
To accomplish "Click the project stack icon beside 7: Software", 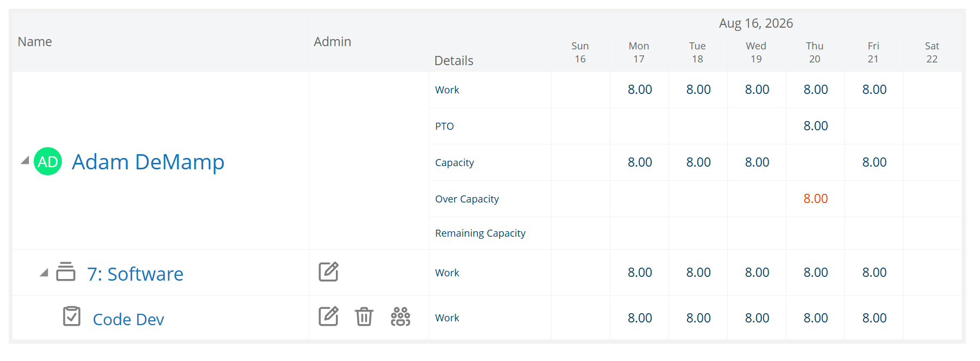I will (66, 271).
